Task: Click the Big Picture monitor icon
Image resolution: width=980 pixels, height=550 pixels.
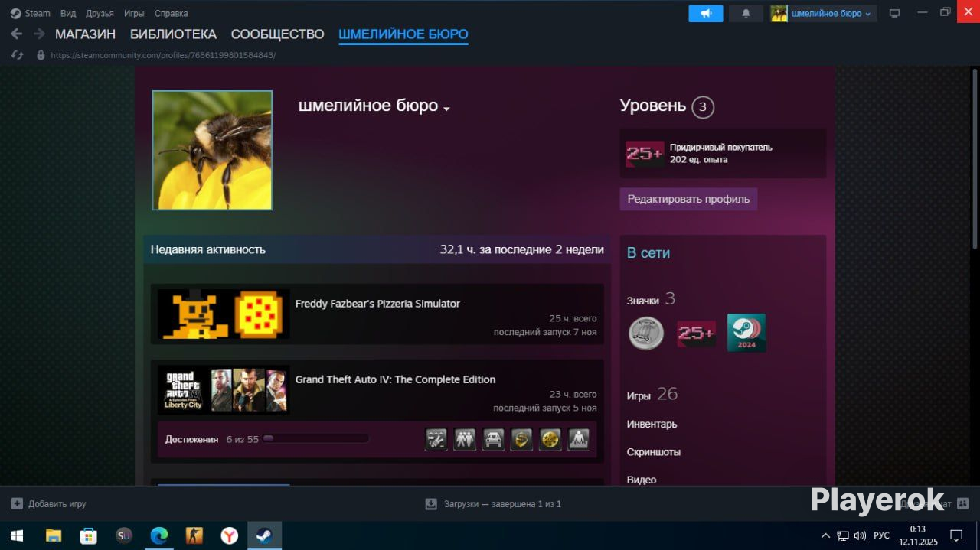Action: tap(894, 13)
